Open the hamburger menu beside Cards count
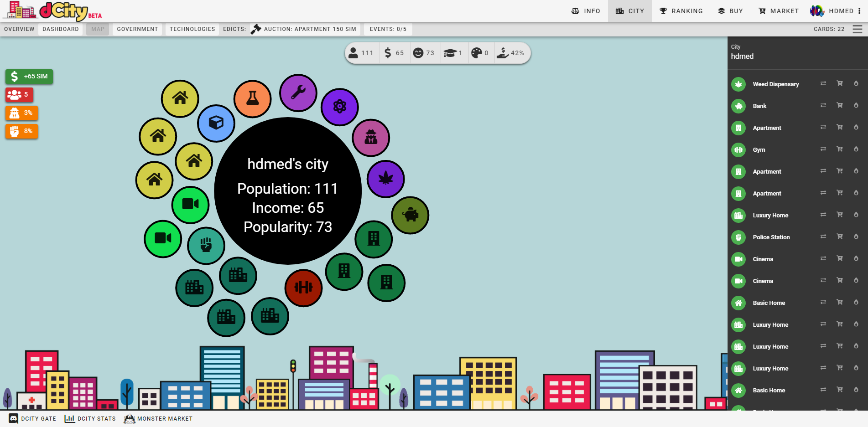Screen dimensions: 868x427 [858, 29]
